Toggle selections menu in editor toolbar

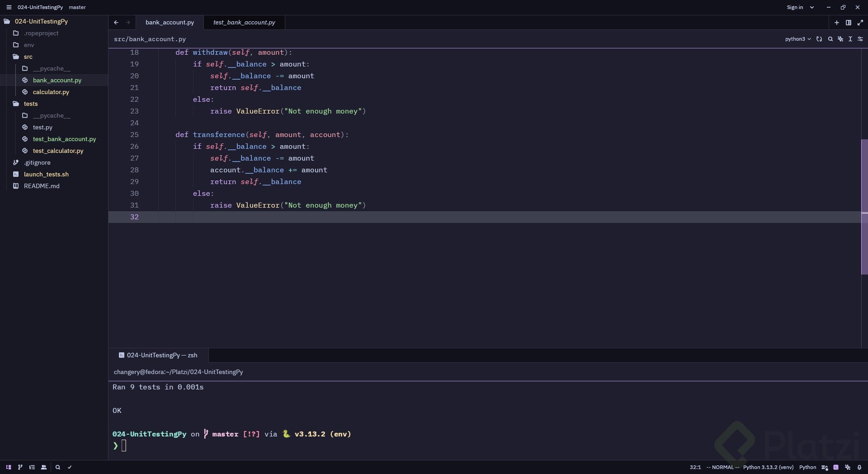pyautogui.click(x=850, y=39)
